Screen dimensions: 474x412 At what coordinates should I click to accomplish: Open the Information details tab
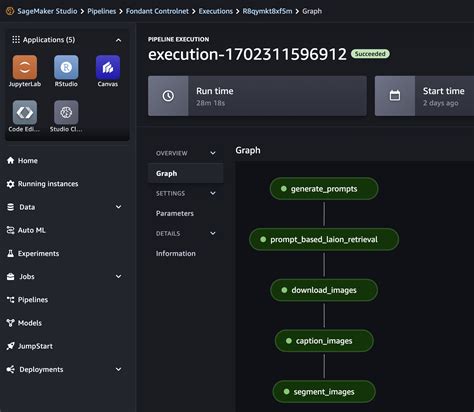coord(176,253)
